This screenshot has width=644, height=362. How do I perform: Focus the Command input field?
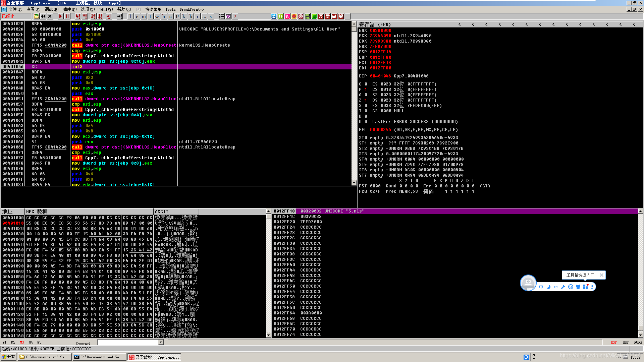coord(128,342)
